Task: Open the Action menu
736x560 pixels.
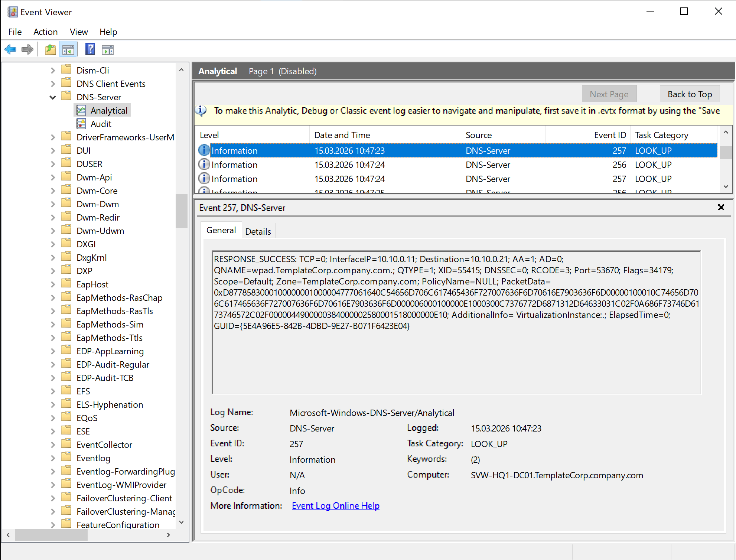Action: [45, 32]
